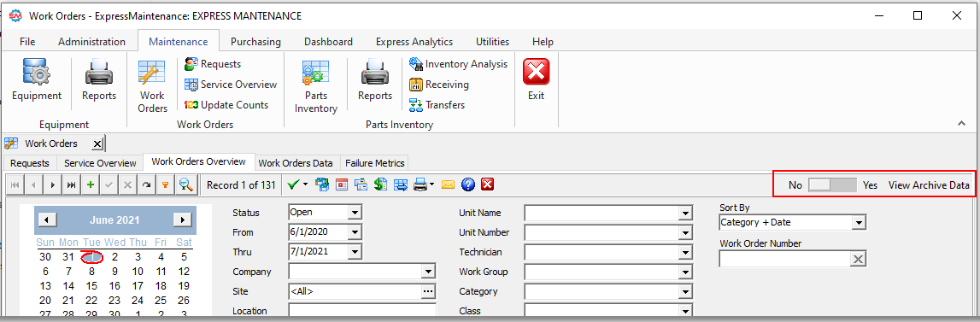
Task: Open the printer dropdown arrow
Action: coord(431,184)
